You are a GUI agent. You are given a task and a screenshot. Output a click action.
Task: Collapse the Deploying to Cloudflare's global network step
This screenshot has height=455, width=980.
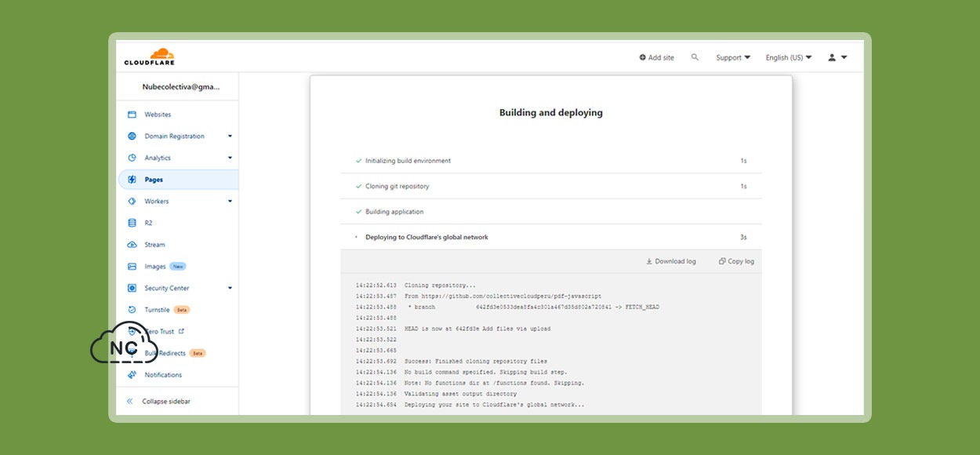[x=551, y=237]
